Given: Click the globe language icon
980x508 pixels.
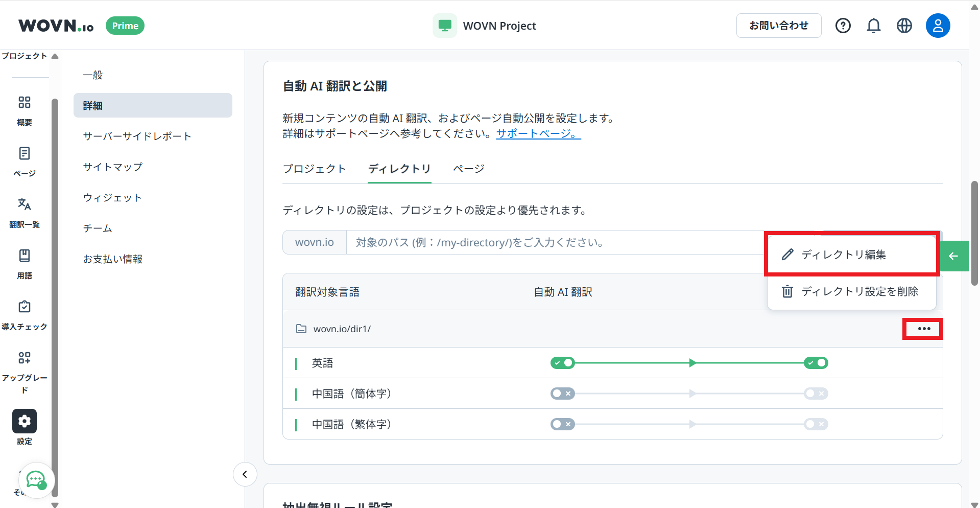Looking at the screenshot, I should click(904, 26).
